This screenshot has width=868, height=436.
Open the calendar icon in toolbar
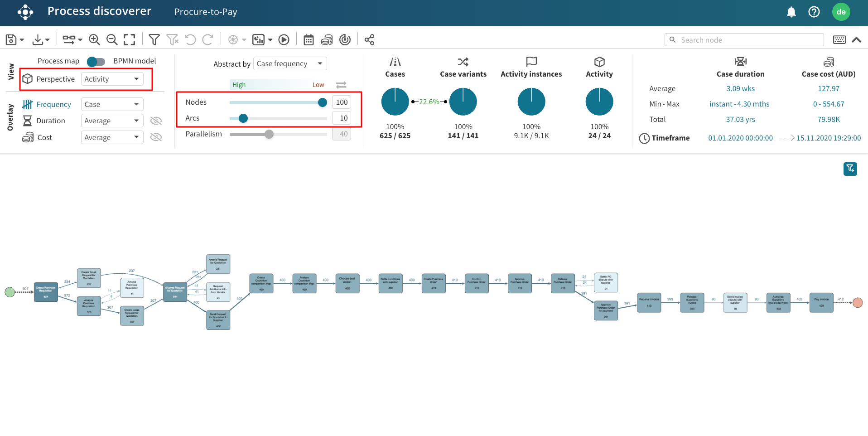coord(309,40)
